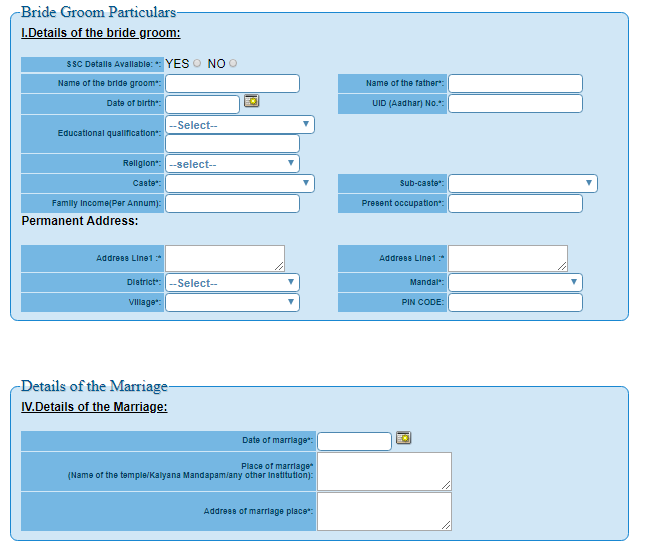The height and width of the screenshot is (546, 650).
Task: Open the Educational qualification dropdown
Action: coord(240,125)
